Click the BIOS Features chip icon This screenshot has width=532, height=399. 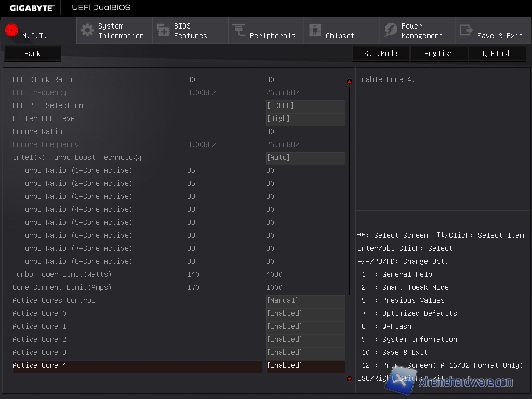[x=163, y=30]
